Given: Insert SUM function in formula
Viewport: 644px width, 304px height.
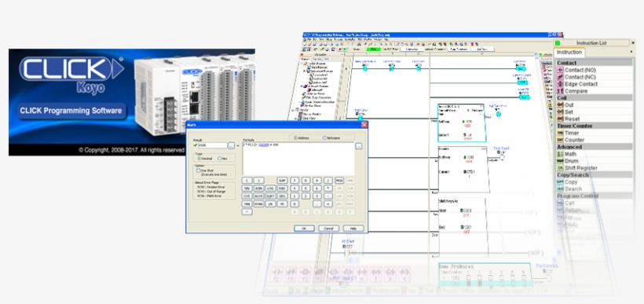Looking at the screenshot, I should [x=282, y=181].
